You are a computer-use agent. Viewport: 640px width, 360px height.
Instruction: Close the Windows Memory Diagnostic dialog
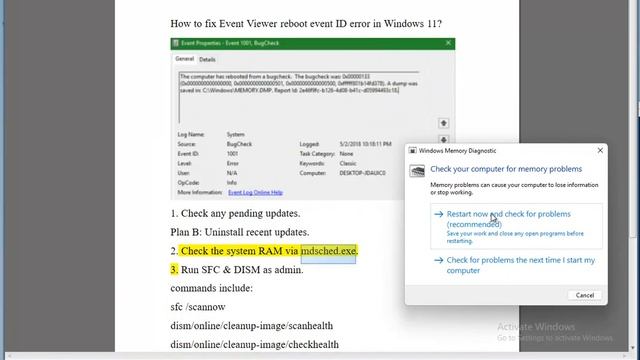[x=600, y=151]
